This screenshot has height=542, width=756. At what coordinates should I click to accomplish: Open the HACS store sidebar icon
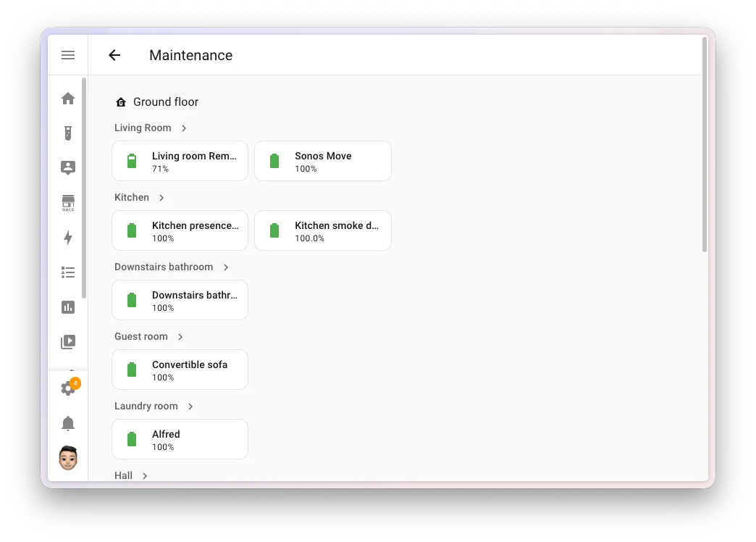pos(68,203)
